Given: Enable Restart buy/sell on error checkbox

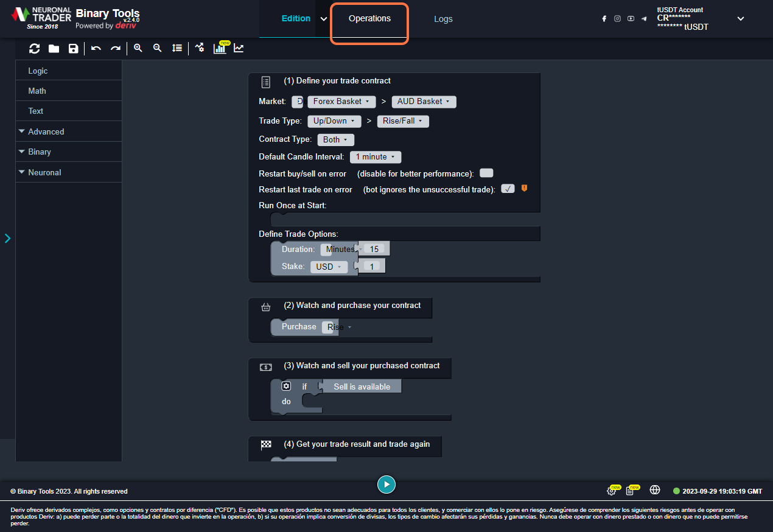Looking at the screenshot, I should [x=486, y=173].
